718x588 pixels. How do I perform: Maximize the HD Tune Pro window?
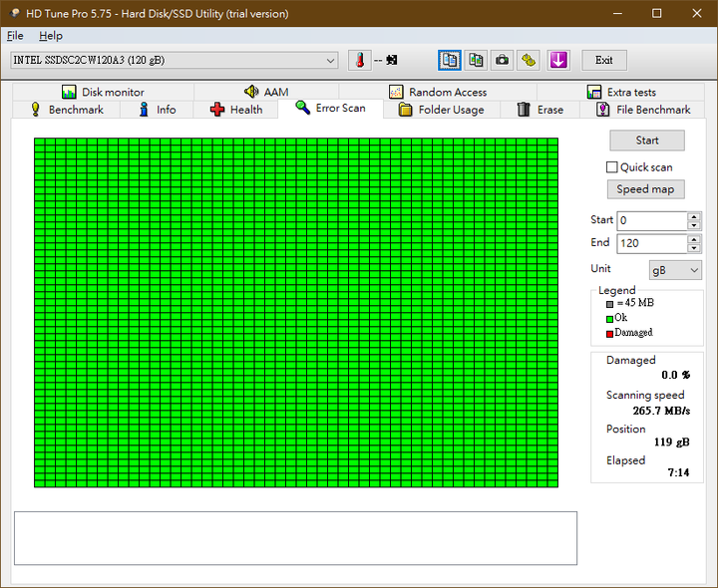(656, 13)
